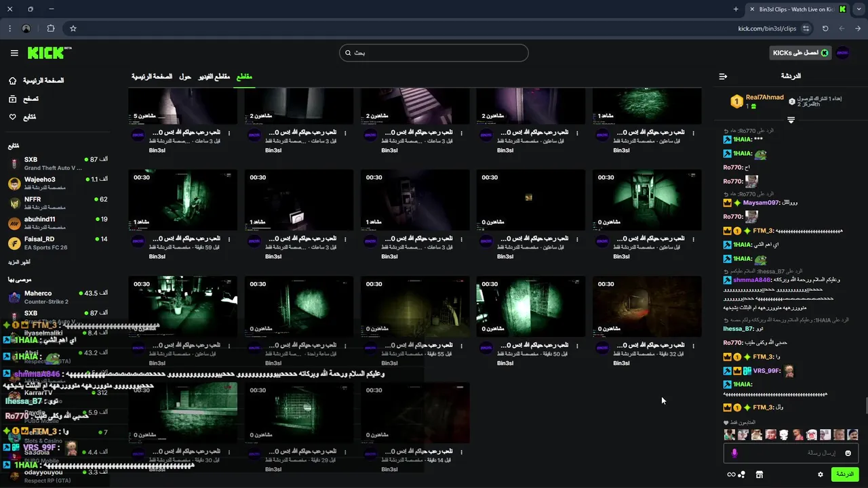The width and height of the screenshot is (868, 488).
Task: Expand the chat leaderboard arrow
Action: coord(791,120)
